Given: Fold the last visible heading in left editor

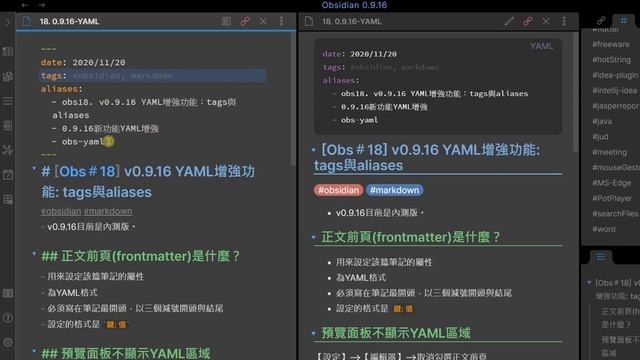Looking at the screenshot, I should tap(34, 351).
